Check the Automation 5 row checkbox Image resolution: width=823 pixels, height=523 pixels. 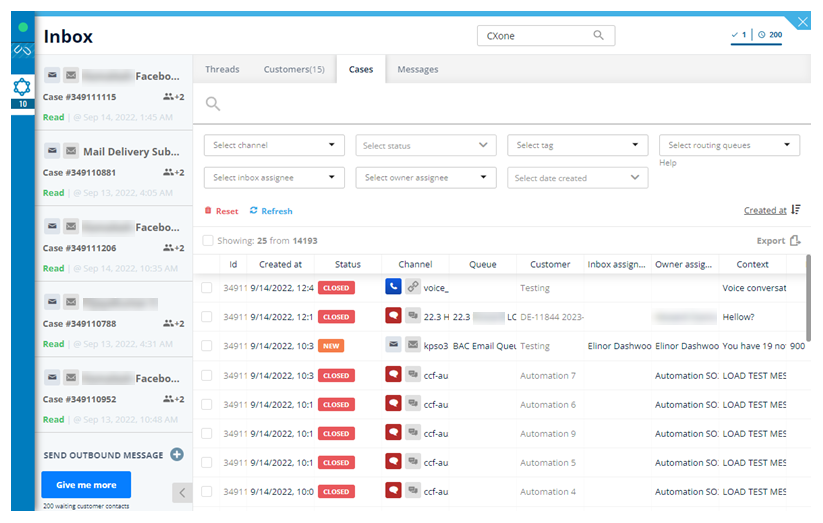207,462
